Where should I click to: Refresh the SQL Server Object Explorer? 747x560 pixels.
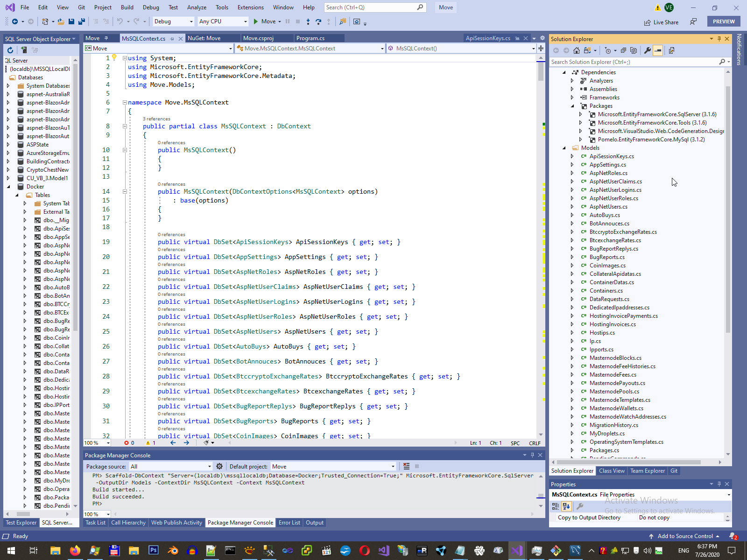point(10,50)
